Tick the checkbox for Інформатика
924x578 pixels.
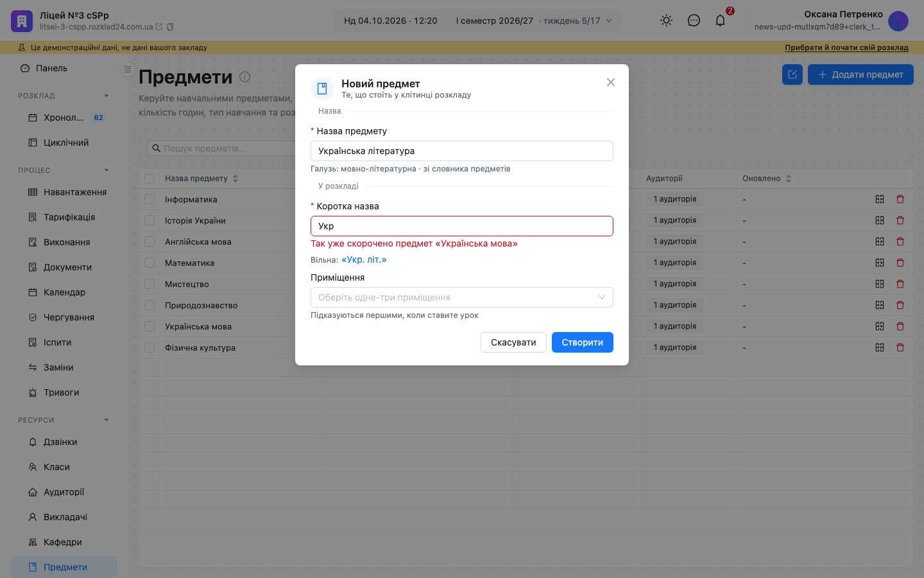[x=150, y=199]
